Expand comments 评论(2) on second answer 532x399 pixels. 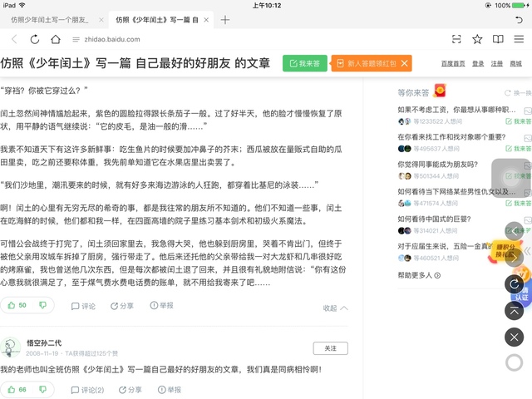tap(87, 389)
